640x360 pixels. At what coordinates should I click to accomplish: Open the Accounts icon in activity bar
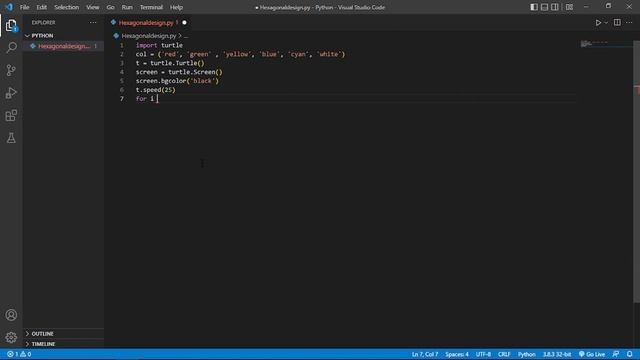pos(11,315)
